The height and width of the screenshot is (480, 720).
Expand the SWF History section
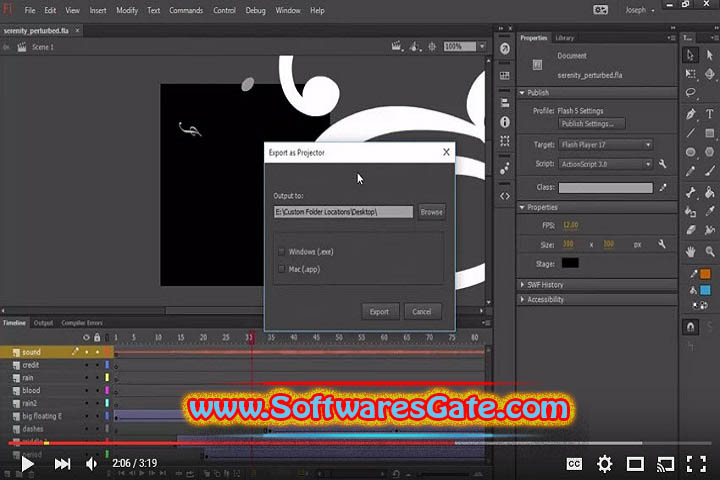click(522, 285)
